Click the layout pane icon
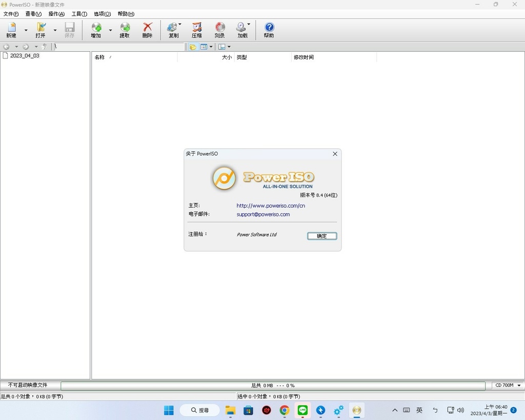Screen dimensions: 525x420 (x=221, y=47)
